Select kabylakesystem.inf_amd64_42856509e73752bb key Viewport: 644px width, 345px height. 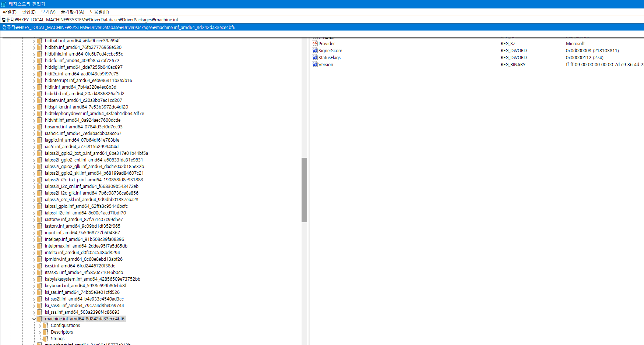click(x=92, y=279)
